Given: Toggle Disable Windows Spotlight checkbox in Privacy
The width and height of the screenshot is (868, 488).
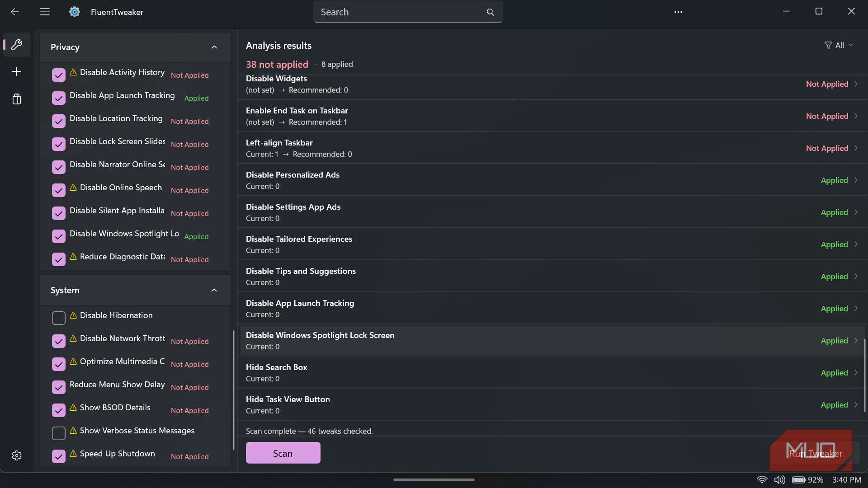Looking at the screenshot, I should point(59,236).
